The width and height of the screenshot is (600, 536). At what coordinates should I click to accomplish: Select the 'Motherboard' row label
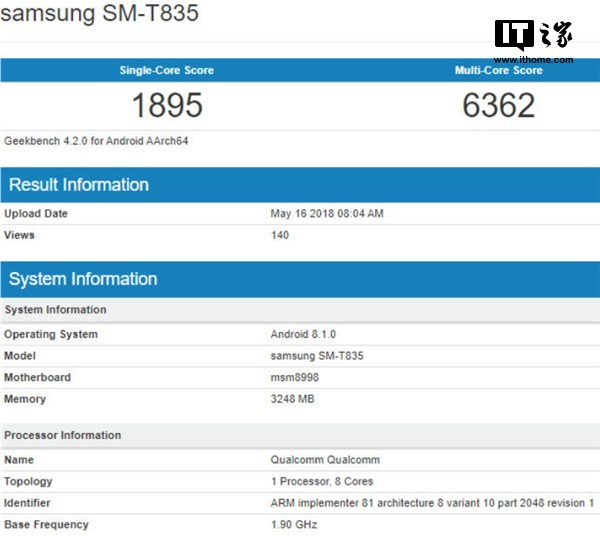(x=38, y=378)
